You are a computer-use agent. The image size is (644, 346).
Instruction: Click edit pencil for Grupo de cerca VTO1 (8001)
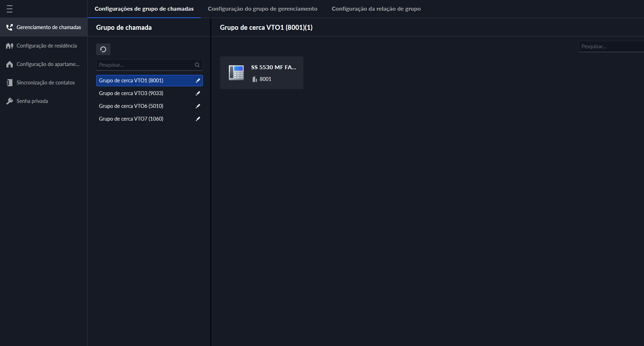pyautogui.click(x=198, y=81)
